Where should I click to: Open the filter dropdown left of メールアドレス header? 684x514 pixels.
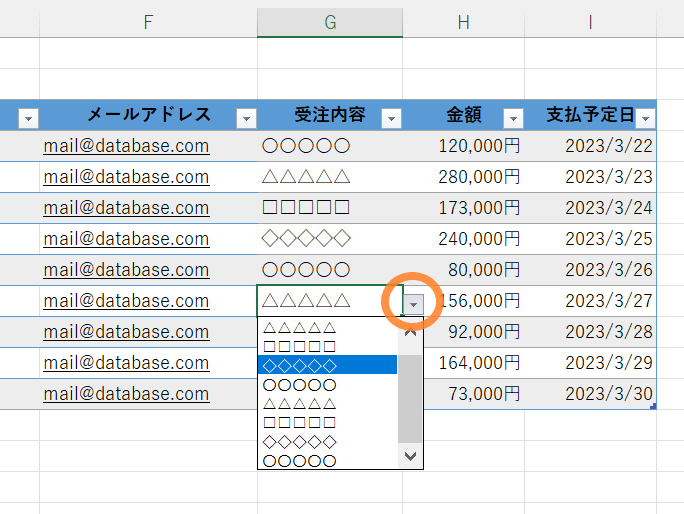pyautogui.click(x=28, y=118)
